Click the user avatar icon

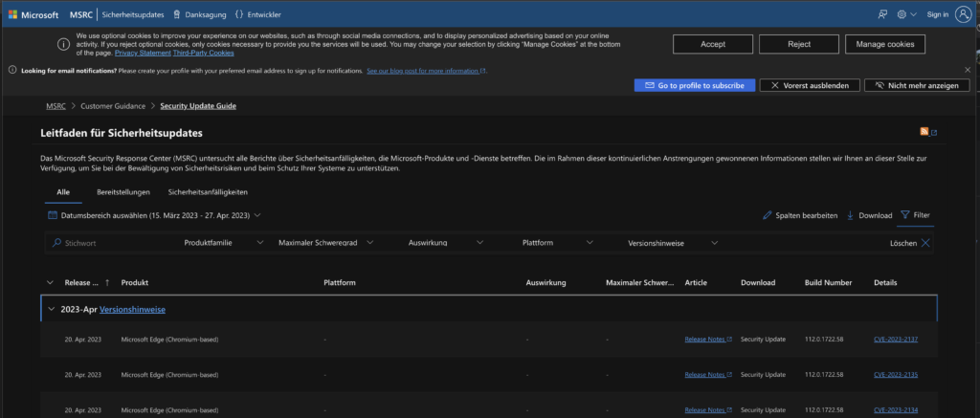(x=963, y=14)
